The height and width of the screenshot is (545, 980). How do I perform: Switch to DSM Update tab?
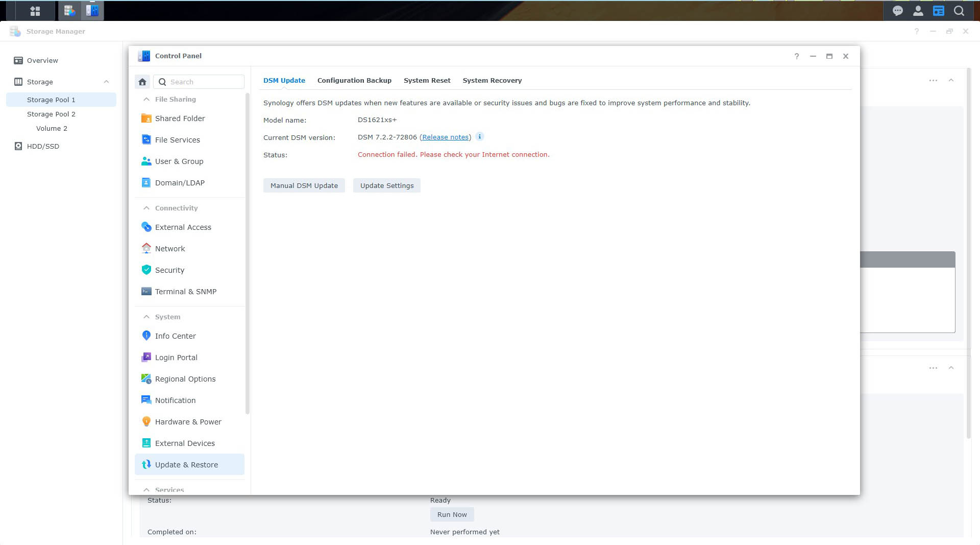(x=284, y=81)
